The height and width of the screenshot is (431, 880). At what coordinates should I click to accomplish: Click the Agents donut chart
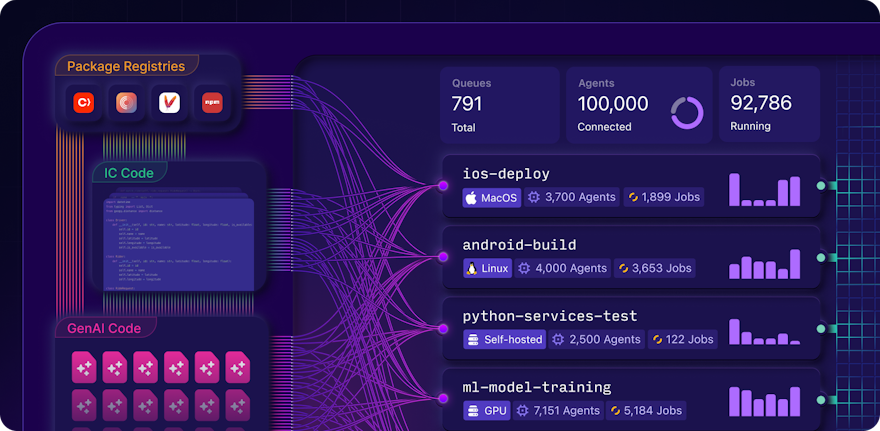[x=687, y=113]
